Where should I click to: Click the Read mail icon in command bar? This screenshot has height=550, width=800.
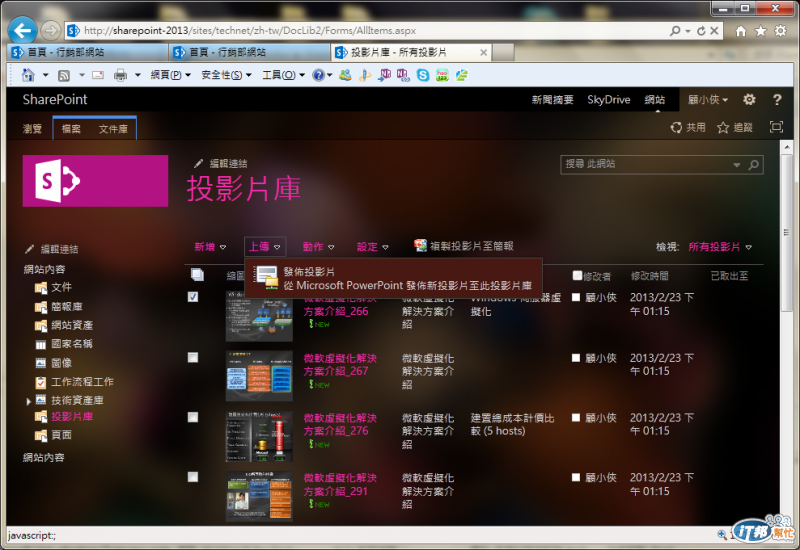(98, 76)
